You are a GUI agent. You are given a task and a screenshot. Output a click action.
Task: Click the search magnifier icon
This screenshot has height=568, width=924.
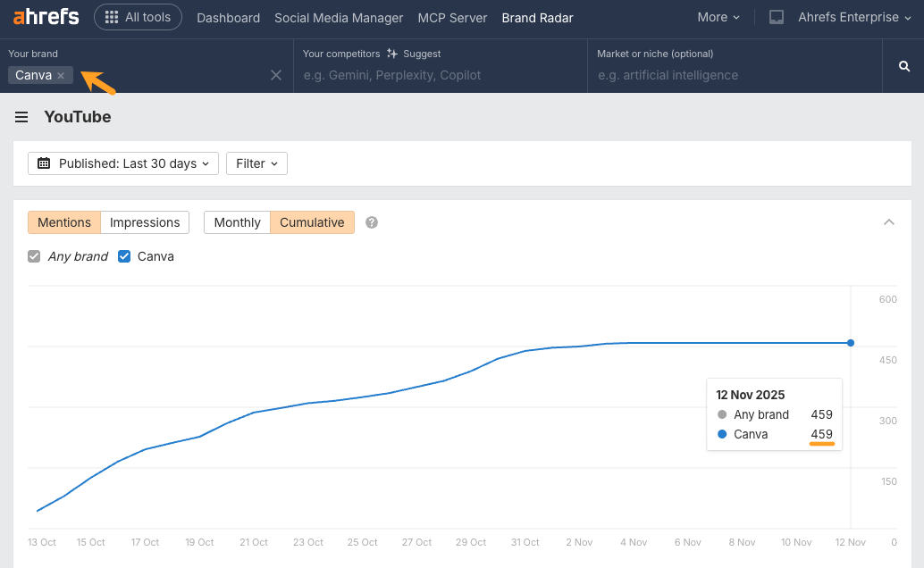[903, 65]
